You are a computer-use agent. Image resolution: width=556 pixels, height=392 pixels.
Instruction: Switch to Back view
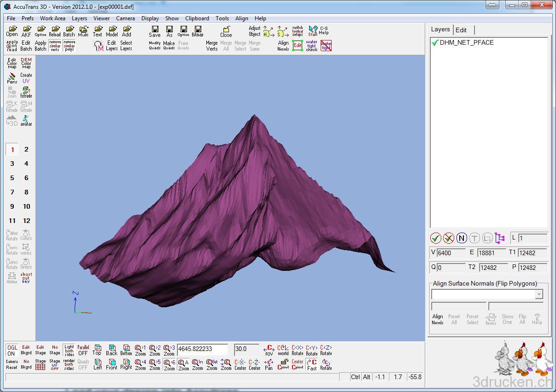(x=111, y=350)
